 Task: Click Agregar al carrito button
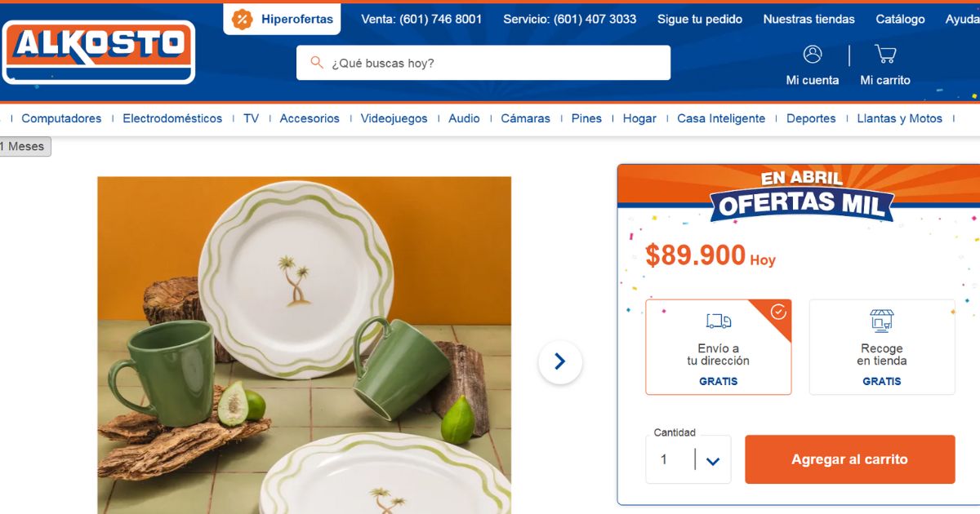pos(849,459)
